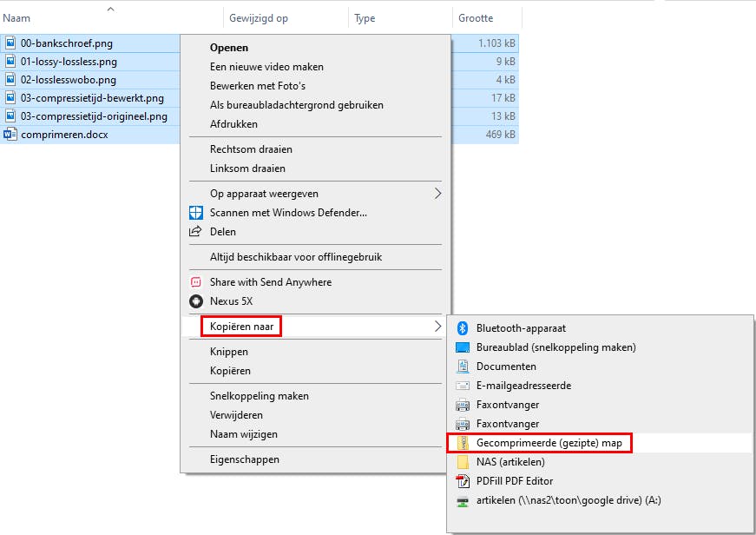Viewport: 756px width, 535px height.
Task: Expand the Op apparaat weergeven arrow
Action: (x=437, y=194)
